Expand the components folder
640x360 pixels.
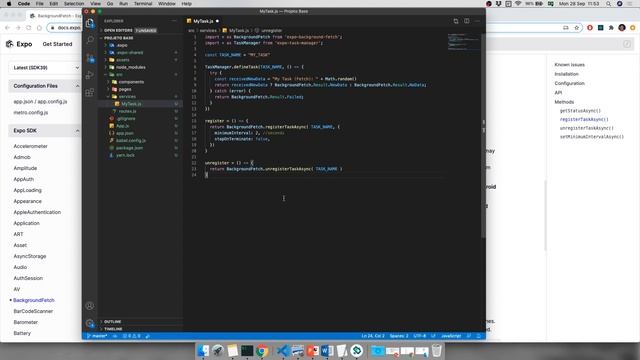click(131, 82)
